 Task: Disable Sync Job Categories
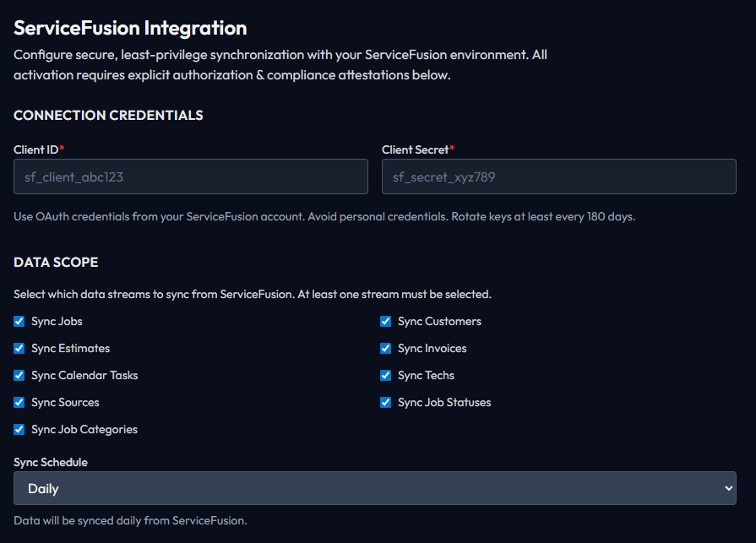pyautogui.click(x=19, y=429)
